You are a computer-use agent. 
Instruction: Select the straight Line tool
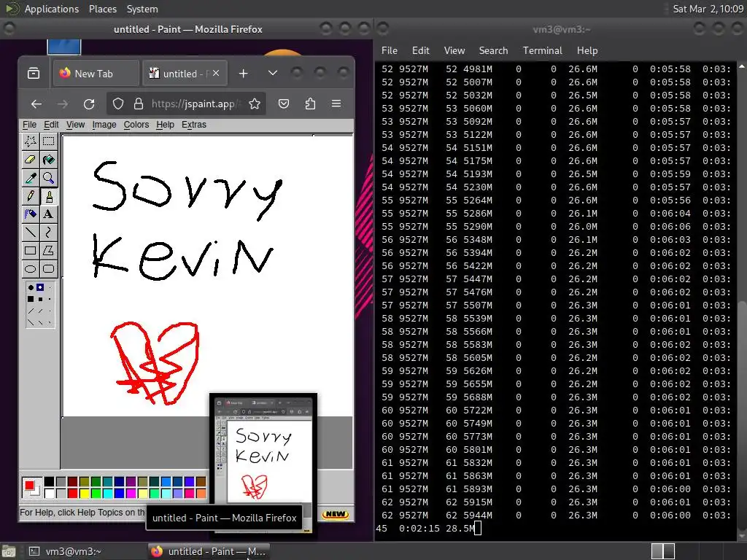point(31,233)
